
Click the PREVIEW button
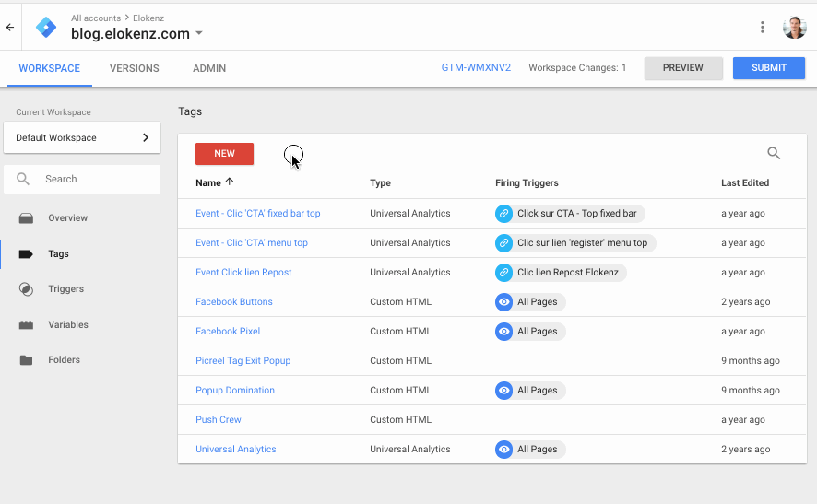(x=683, y=67)
